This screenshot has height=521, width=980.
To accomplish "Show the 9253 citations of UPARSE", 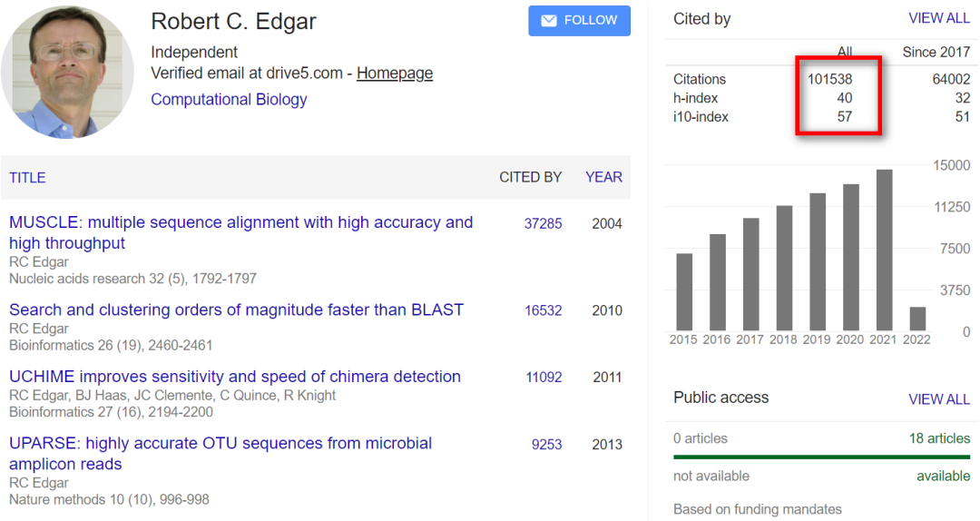I will [546, 445].
